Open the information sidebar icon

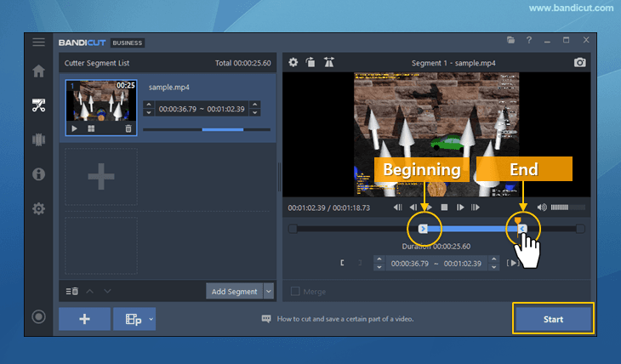coord(38,173)
